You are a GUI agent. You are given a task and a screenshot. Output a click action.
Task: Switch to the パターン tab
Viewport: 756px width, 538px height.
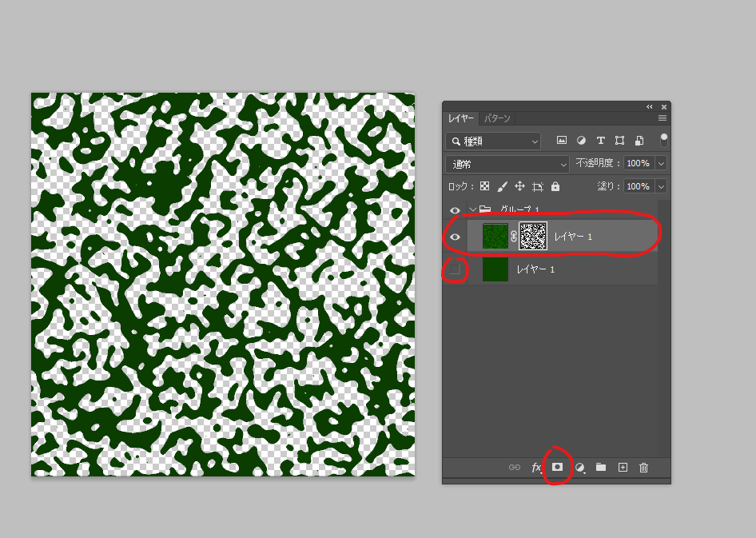click(x=497, y=119)
